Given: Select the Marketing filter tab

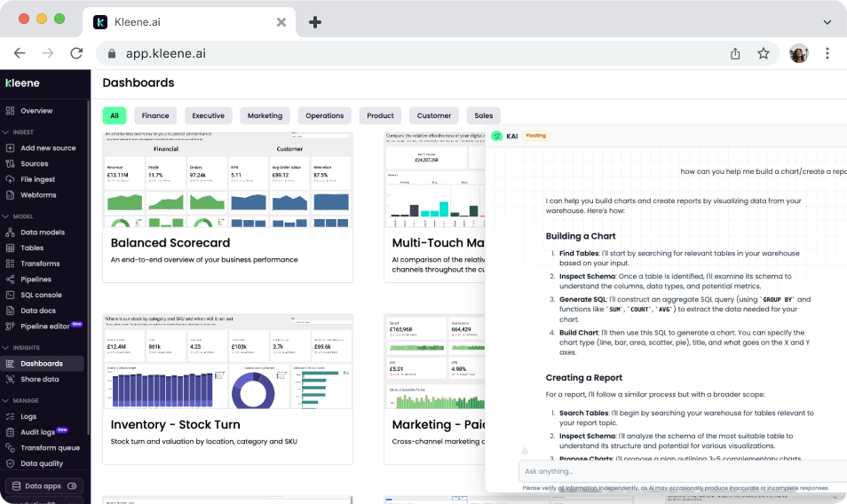Looking at the screenshot, I should pos(265,115).
